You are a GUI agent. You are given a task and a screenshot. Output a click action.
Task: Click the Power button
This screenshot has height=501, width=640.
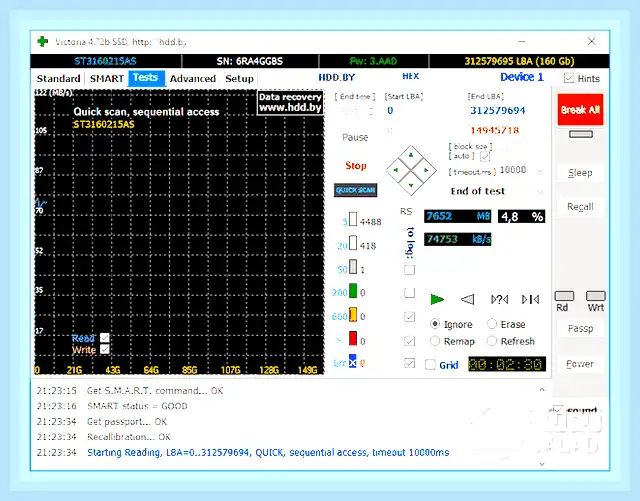point(580,364)
